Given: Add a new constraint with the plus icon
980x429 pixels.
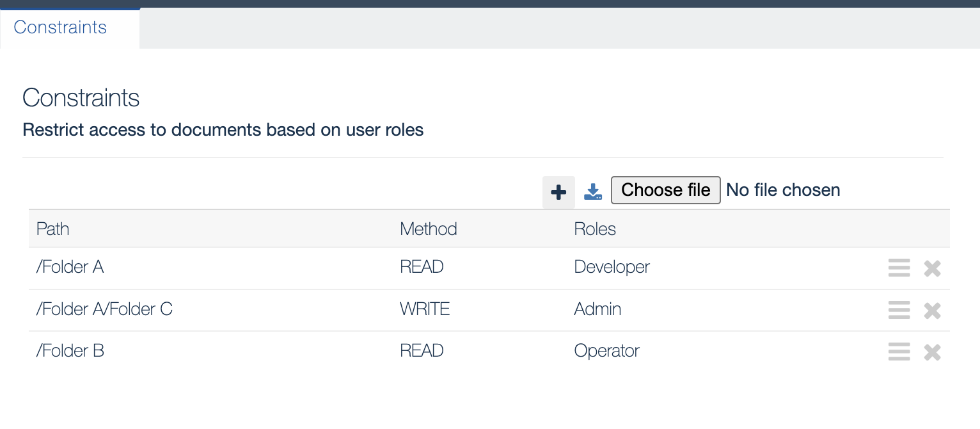Looking at the screenshot, I should [558, 191].
